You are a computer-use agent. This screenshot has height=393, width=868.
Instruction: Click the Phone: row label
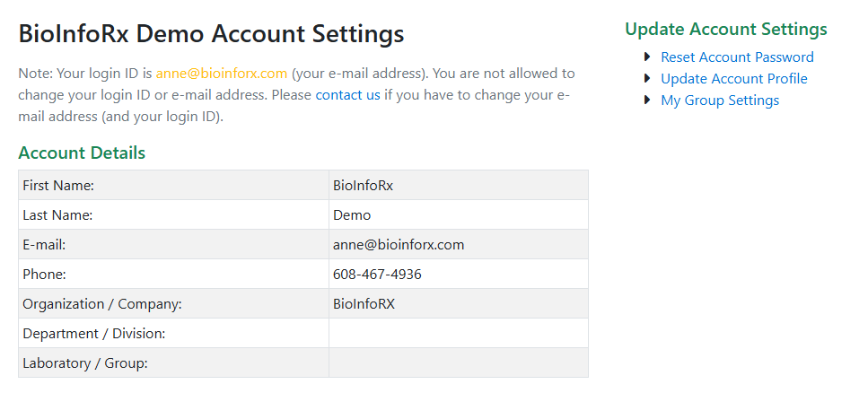[44, 275]
